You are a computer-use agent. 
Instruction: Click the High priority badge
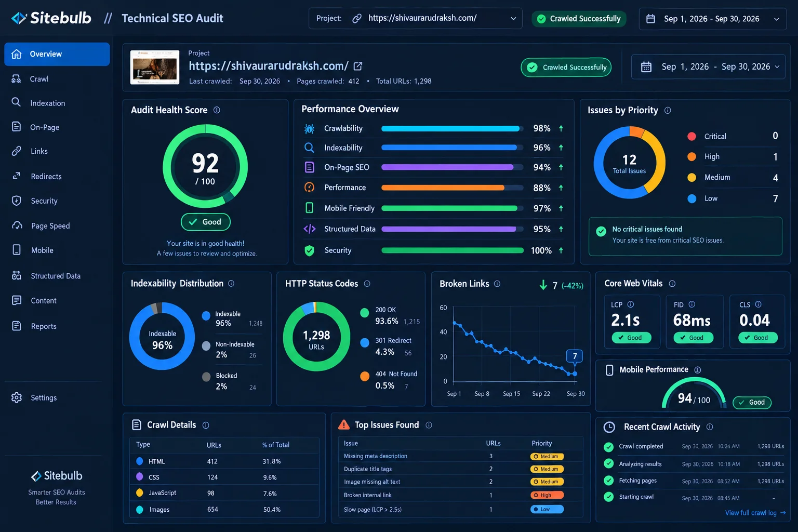tap(547, 495)
